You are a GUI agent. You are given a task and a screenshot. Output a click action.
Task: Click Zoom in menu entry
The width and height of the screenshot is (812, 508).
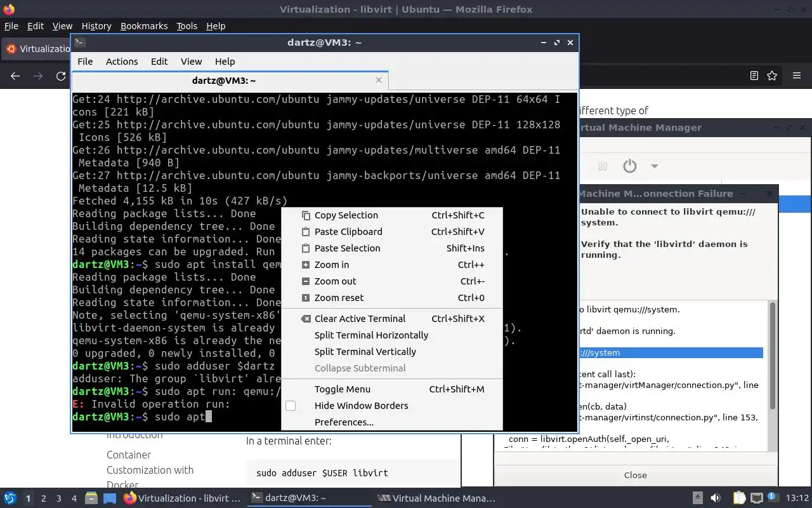(391, 265)
